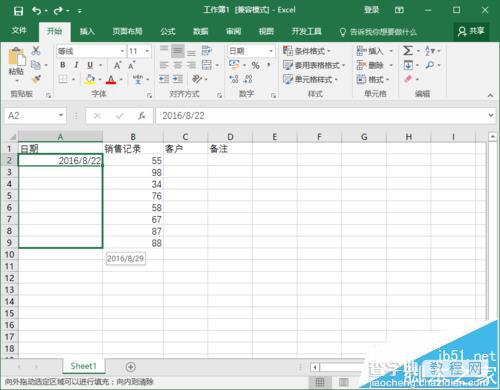The height and width of the screenshot is (390, 500).
Task: Click the Sort and Filter icon
Action: pyautogui.click(x=430, y=51)
